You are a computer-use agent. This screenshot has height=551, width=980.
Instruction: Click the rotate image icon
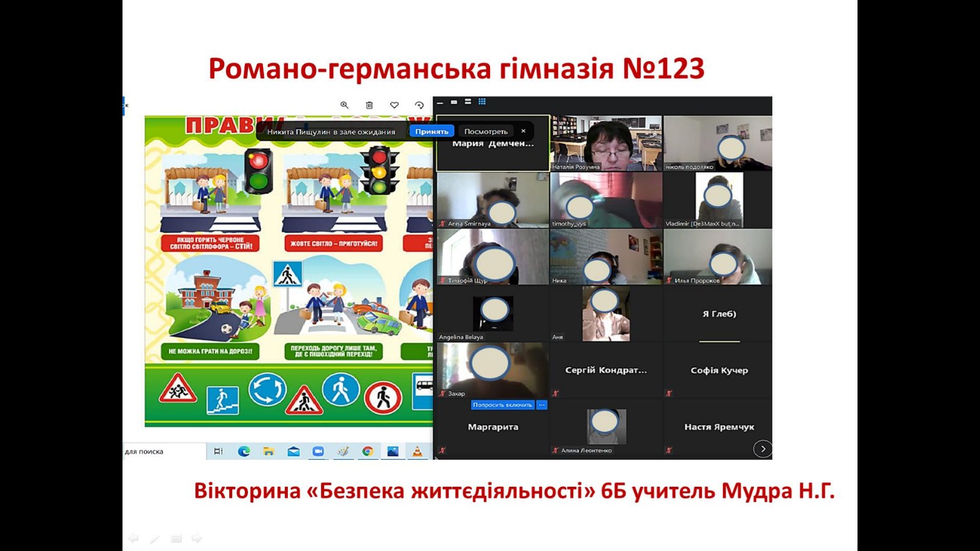pyautogui.click(x=420, y=105)
